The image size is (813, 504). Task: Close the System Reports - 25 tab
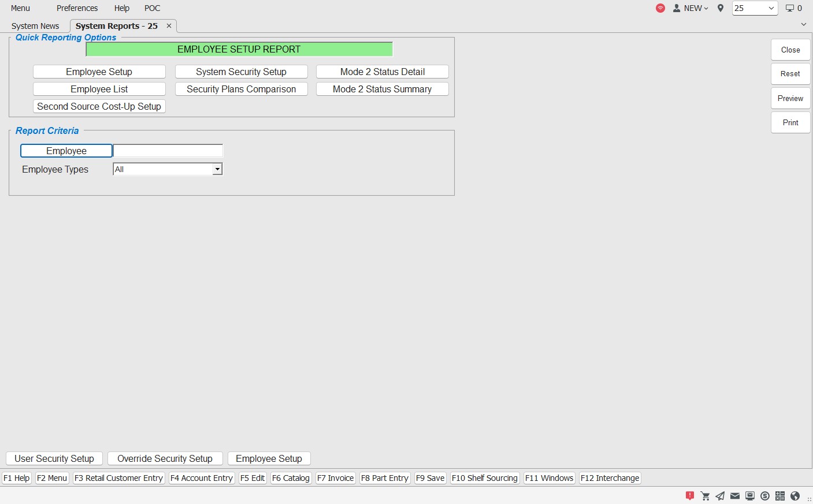(x=169, y=26)
